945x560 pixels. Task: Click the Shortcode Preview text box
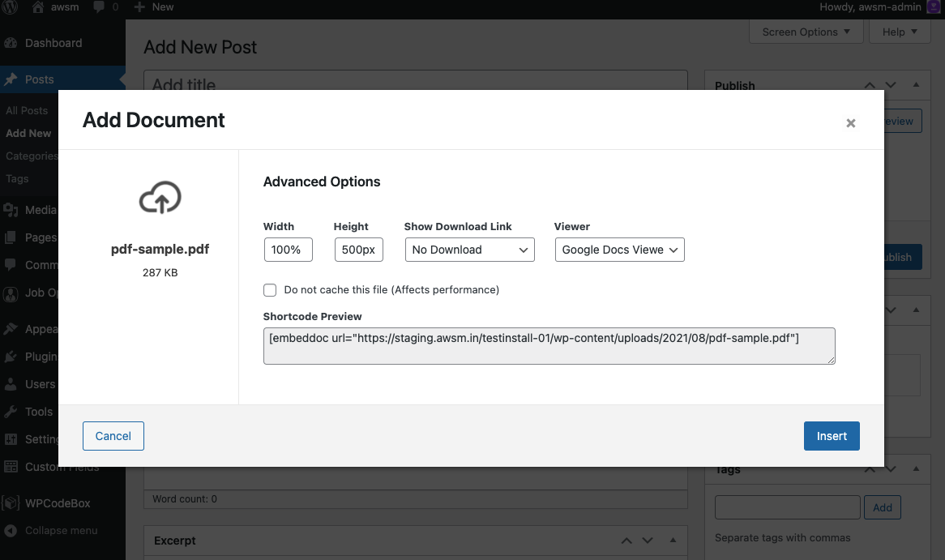[x=549, y=346]
